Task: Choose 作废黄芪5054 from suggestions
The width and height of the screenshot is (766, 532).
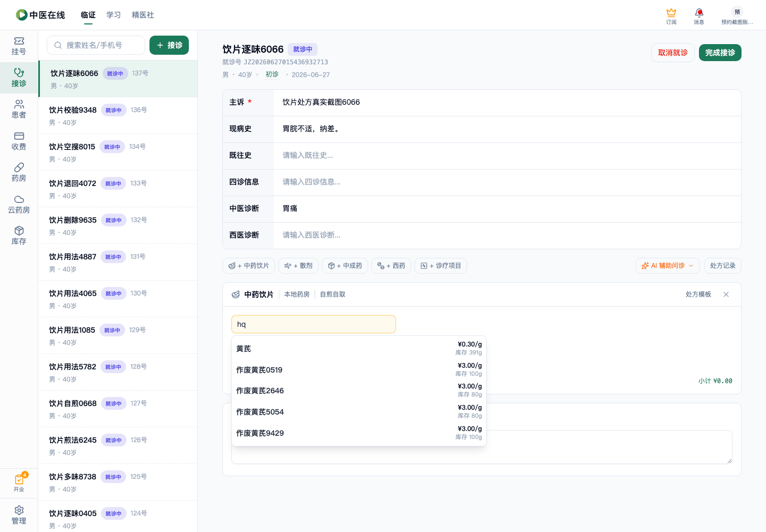Action: 359,412
